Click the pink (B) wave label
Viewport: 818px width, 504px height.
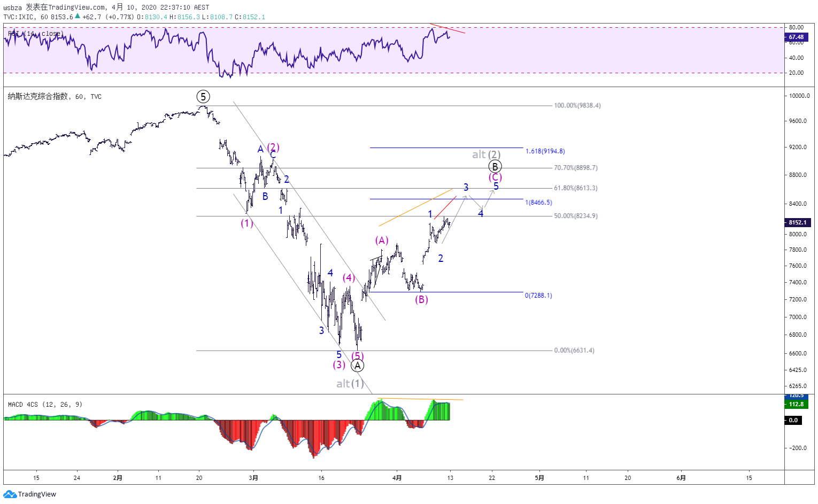click(x=422, y=300)
